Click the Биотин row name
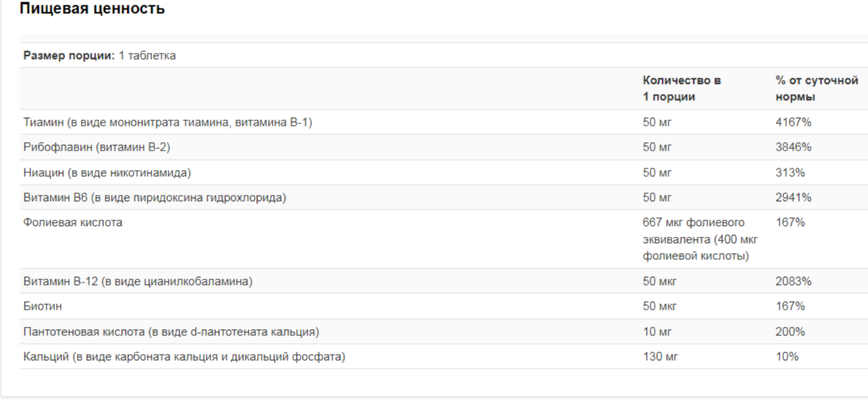Image resolution: width=868 pixels, height=409 pixels. tap(43, 306)
